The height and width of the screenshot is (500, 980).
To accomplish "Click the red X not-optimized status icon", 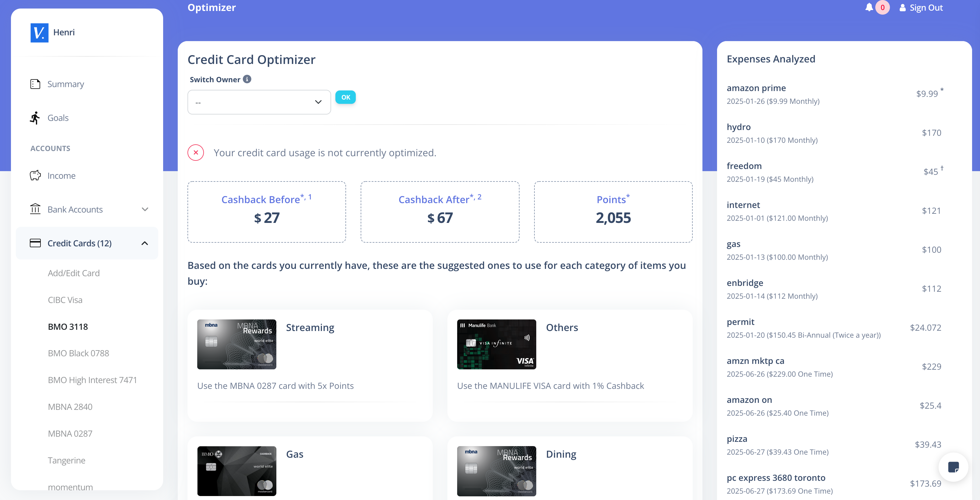I will [195, 153].
